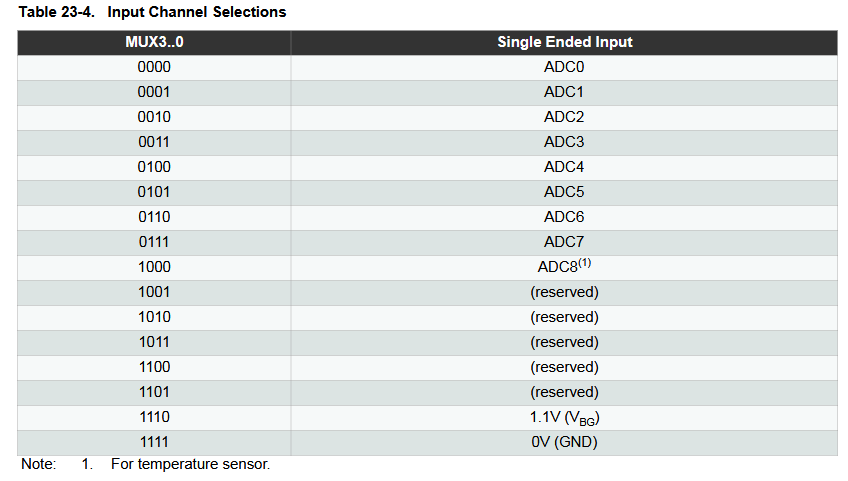Click the ADC4 input cell
Viewport: 848px width, 481px height.
[564, 167]
